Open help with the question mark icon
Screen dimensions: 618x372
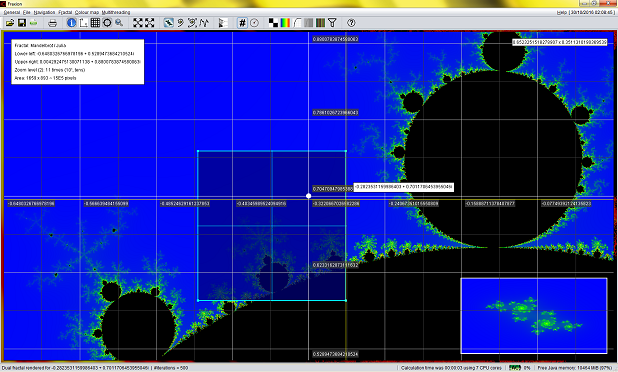[351, 23]
